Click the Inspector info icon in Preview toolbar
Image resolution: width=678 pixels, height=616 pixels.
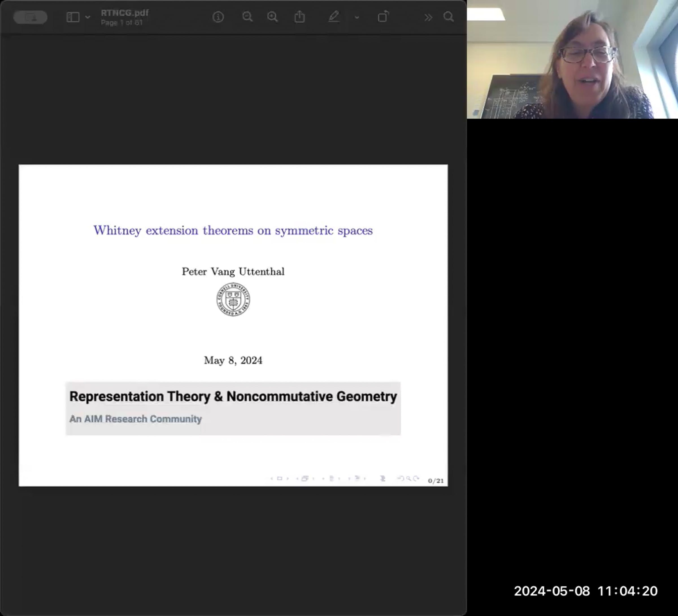[x=218, y=17]
